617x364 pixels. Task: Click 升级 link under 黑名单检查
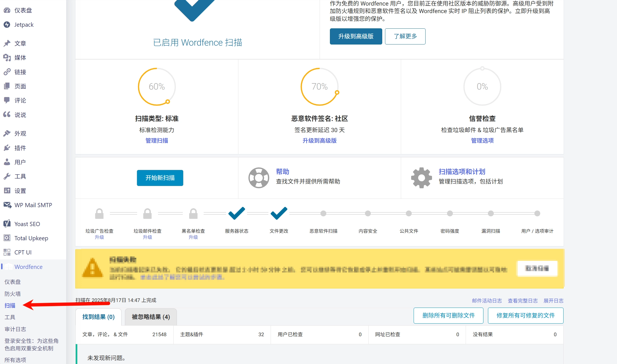point(193,237)
